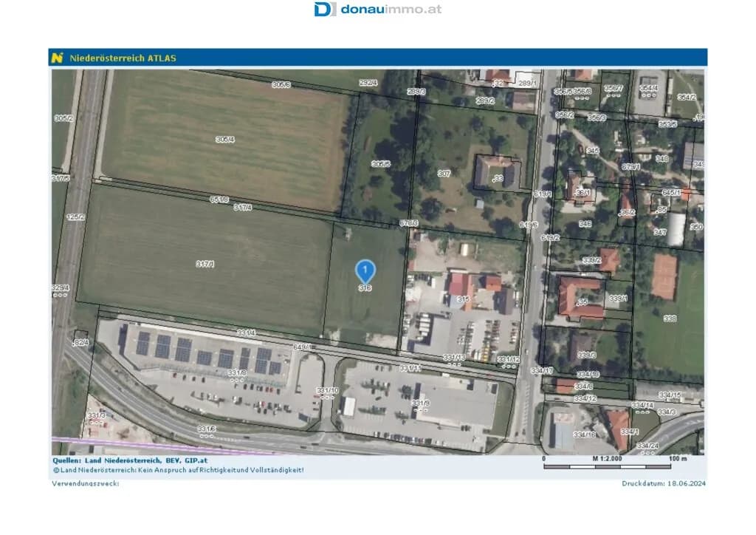Click the Quellen source attribution line

click(130, 460)
